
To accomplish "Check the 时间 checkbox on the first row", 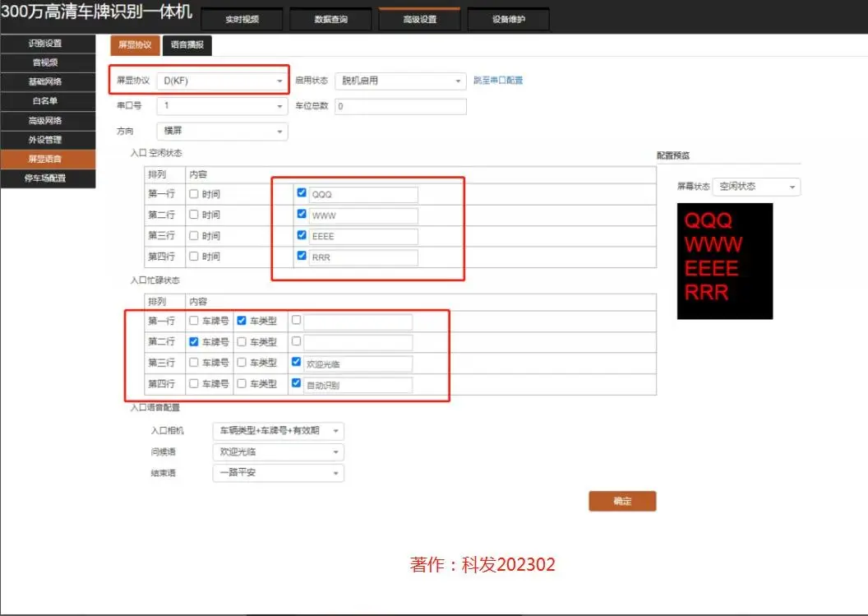I will pos(194,192).
